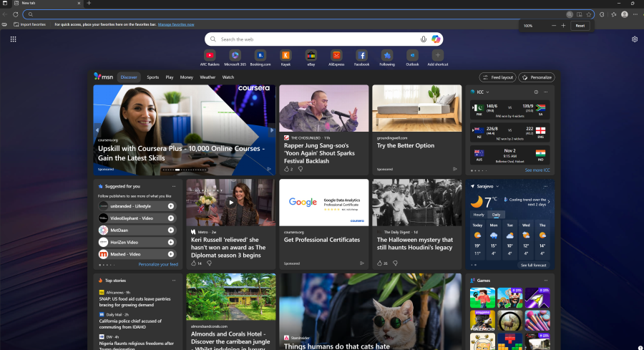Open the Play tab
Screen dimensions: 644x350
[x=169, y=77]
